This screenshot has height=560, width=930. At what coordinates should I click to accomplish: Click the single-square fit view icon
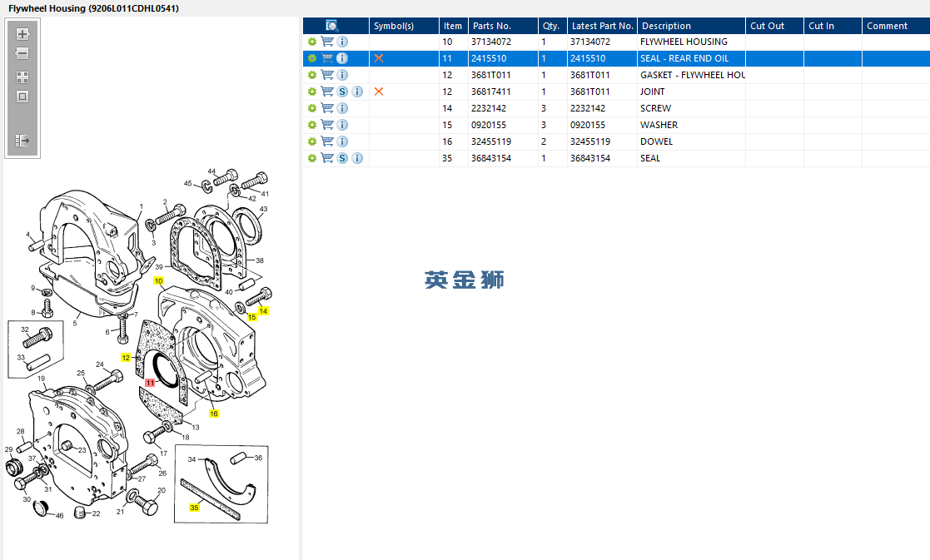[22, 97]
